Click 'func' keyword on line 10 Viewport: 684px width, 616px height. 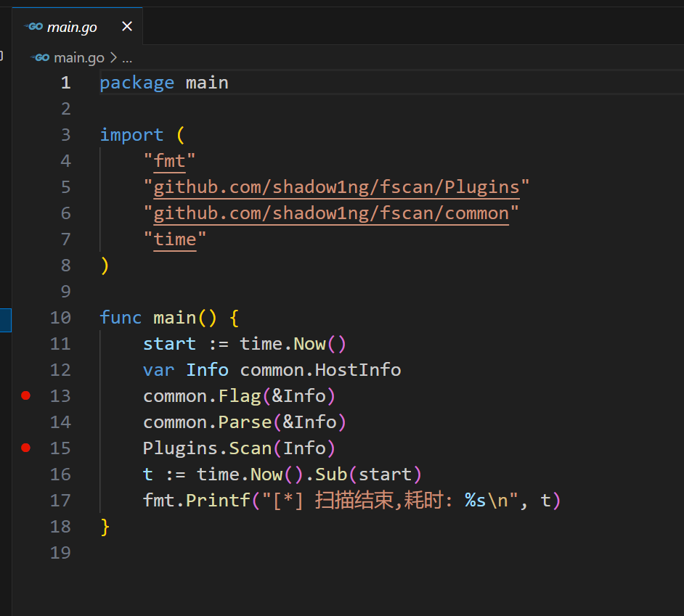pyautogui.click(x=121, y=317)
